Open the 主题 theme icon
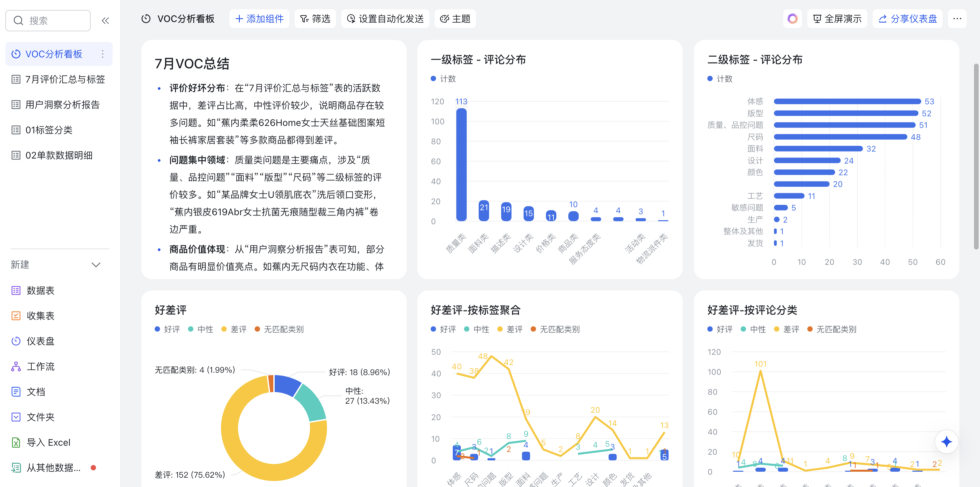980x487 pixels. tap(444, 18)
